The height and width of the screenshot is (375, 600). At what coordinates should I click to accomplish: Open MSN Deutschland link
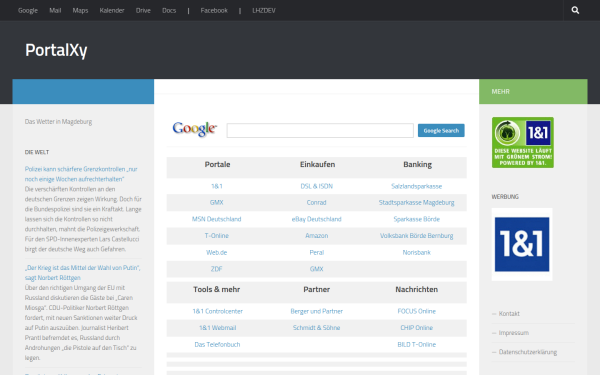(217, 219)
